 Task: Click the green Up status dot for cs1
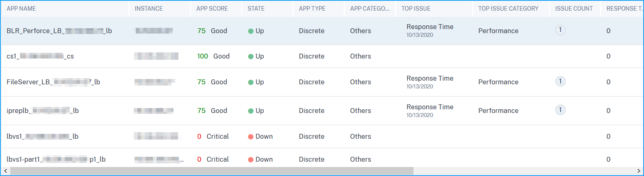pyautogui.click(x=251, y=56)
